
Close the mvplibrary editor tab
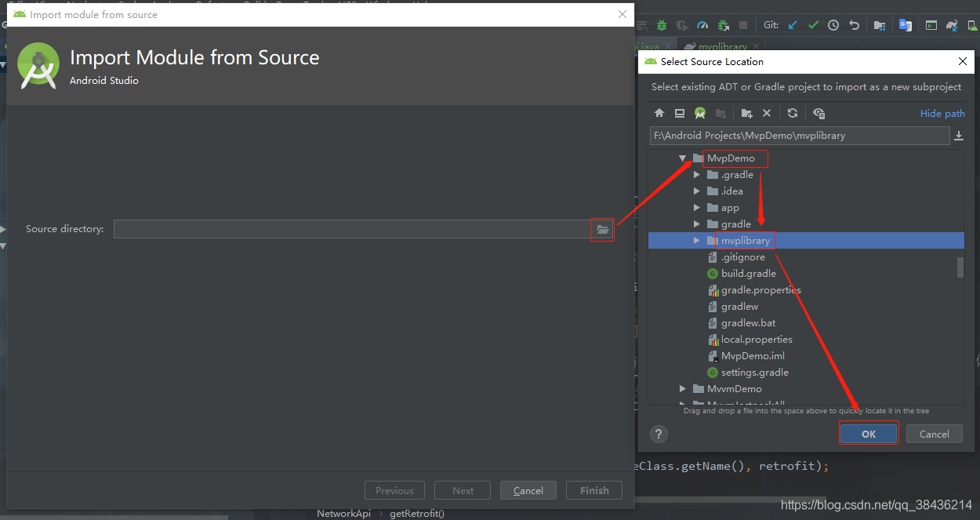coord(754,47)
